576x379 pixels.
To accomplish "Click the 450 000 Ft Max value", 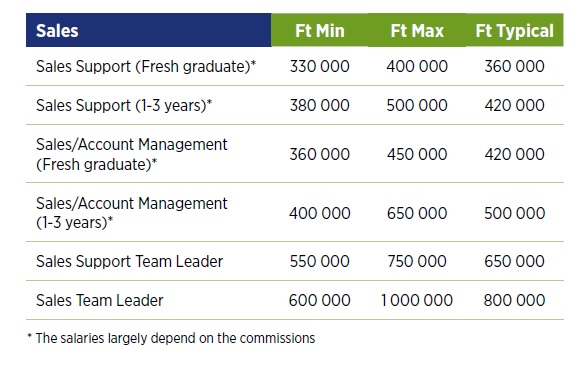I will click(x=417, y=154).
